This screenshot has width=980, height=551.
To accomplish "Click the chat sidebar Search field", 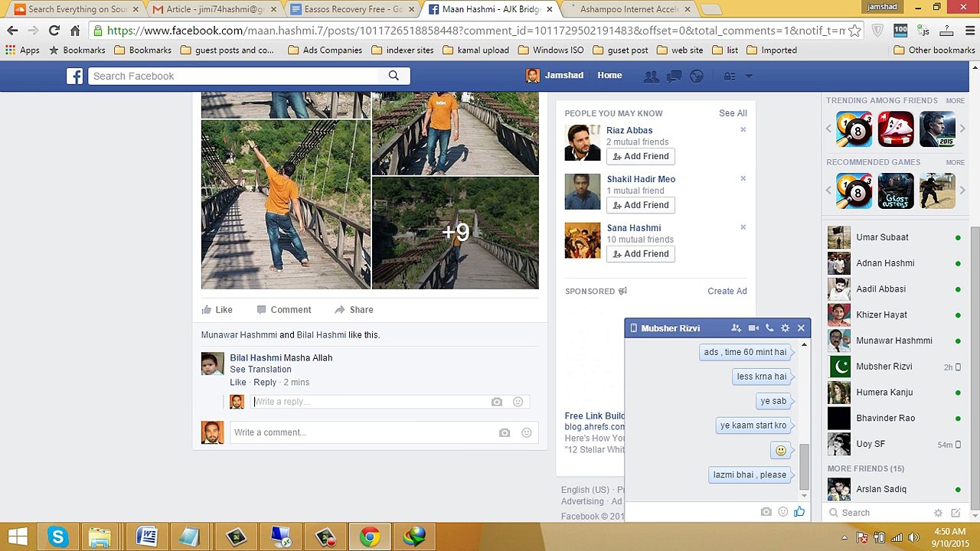I will point(879,513).
